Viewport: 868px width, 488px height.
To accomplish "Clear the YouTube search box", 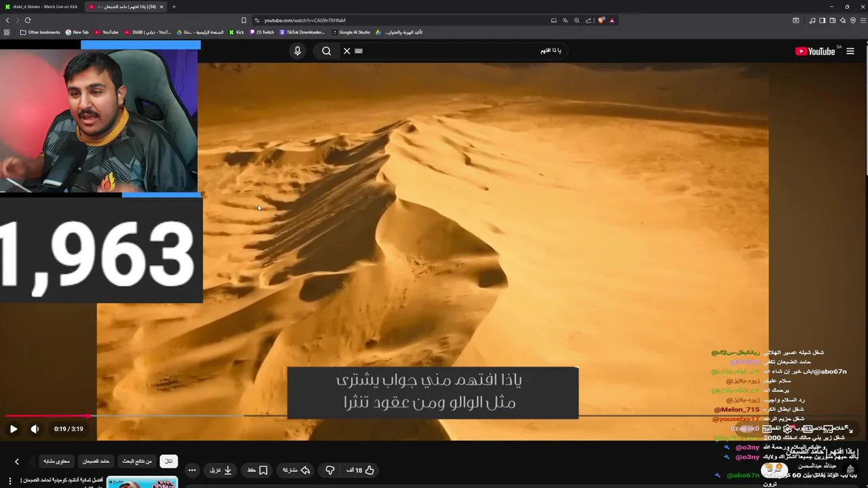I will 347,51.
